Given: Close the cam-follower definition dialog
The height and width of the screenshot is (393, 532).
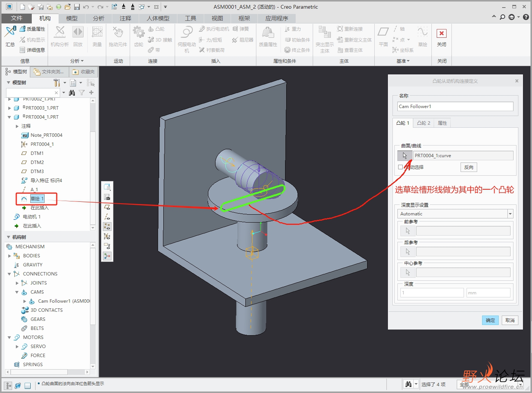Looking at the screenshot, I should click(517, 81).
